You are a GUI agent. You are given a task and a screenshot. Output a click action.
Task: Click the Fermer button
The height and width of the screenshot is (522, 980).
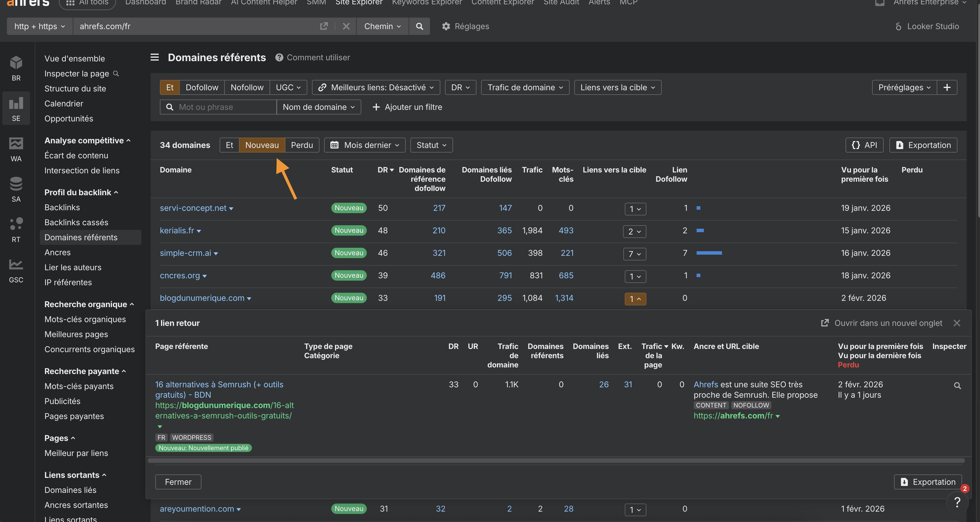click(178, 482)
